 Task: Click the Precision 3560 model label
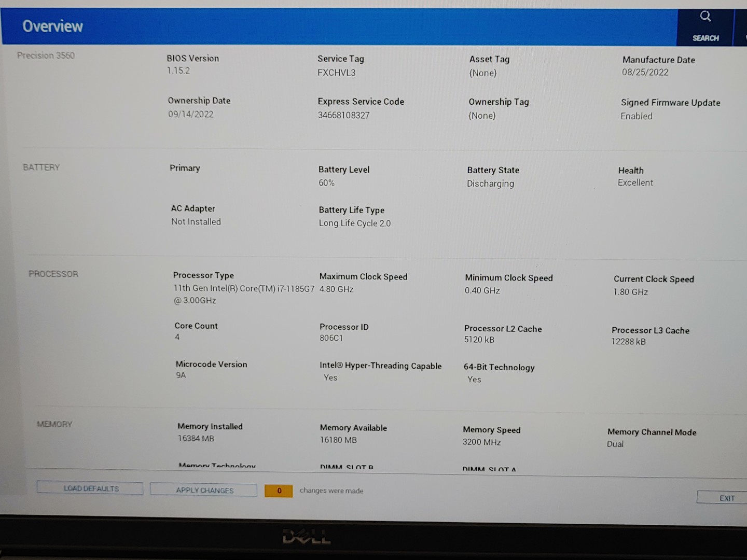tap(46, 55)
